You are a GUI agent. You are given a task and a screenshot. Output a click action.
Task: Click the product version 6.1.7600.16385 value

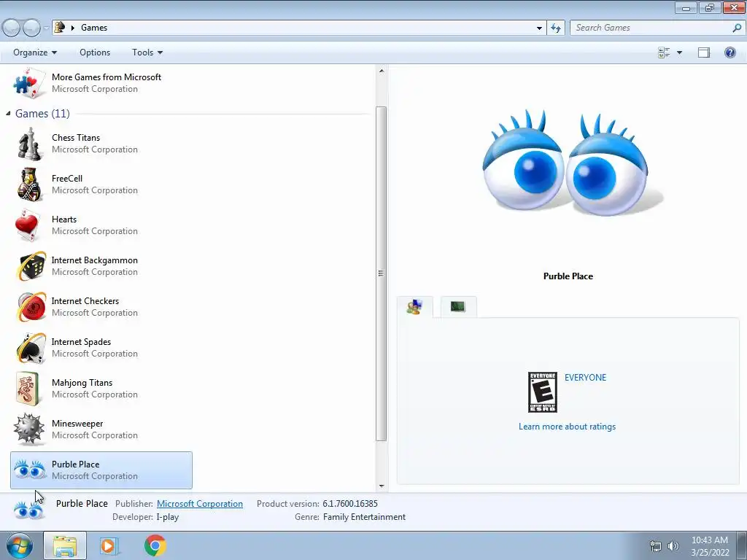(x=350, y=503)
